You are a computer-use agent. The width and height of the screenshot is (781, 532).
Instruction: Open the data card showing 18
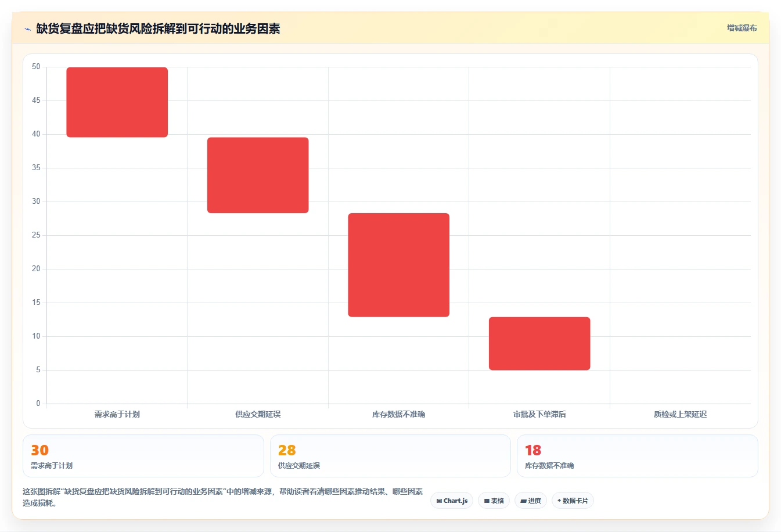pyautogui.click(x=638, y=456)
